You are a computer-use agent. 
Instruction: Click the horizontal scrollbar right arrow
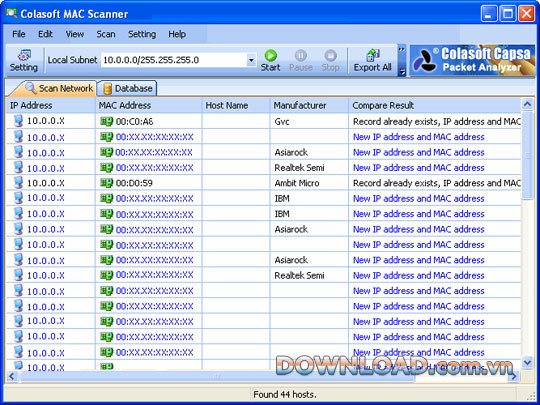tap(514, 376)
